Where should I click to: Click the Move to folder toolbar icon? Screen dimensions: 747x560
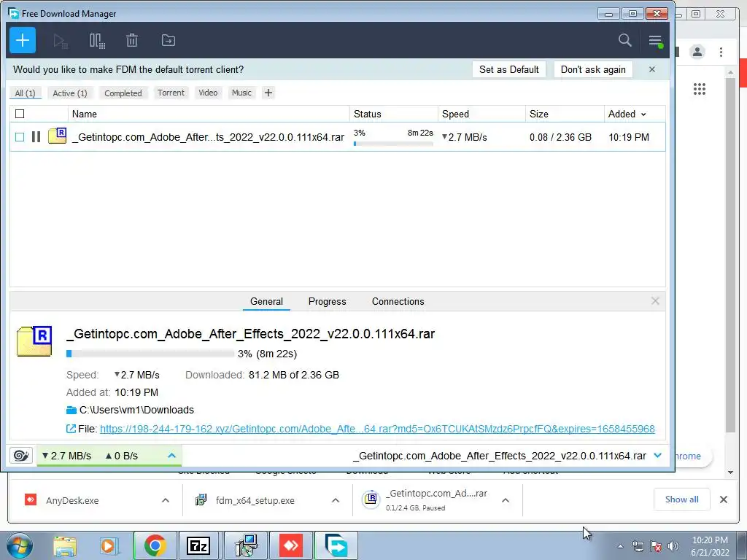click(169, 41)
